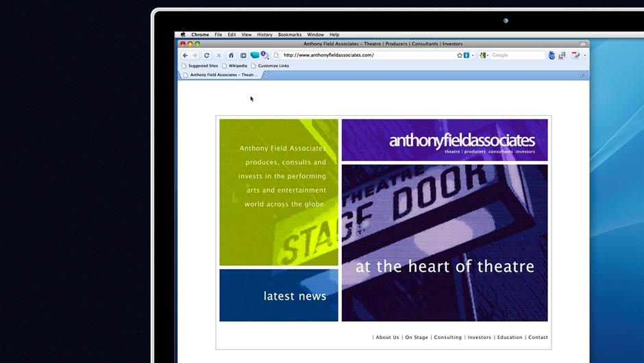
Task: Open the File menu
Action: click(x=218, y=35)
